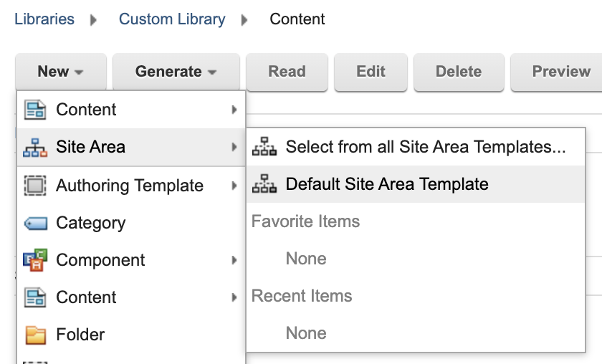Choose Category from the New menu
Screen dimensions: 602x364
point(131,223)
